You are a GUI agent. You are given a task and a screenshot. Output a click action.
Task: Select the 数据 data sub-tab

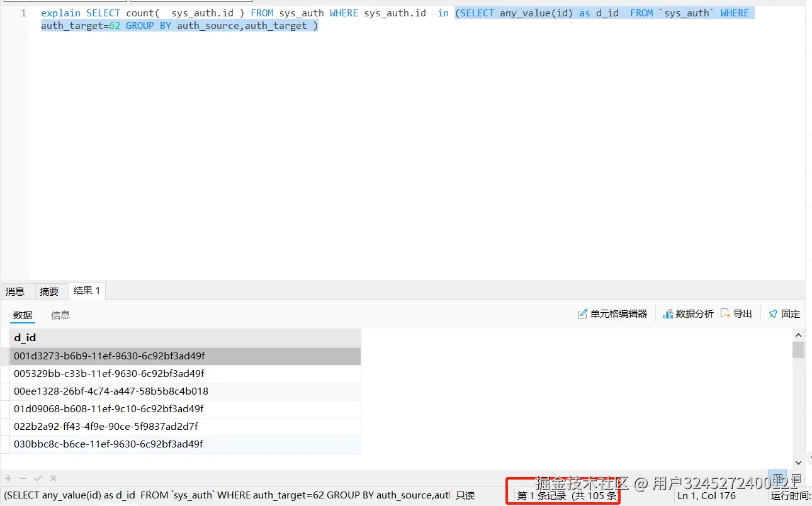tap(23, 315)
